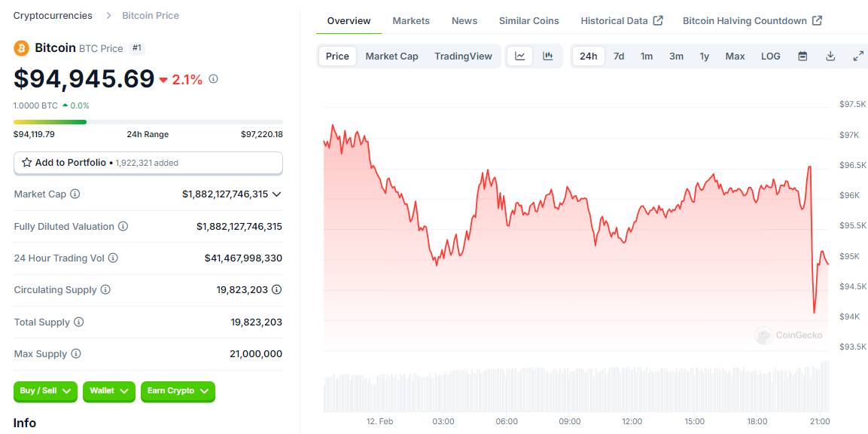Click the 1.0000 BTC conversion text

pos(35,105)
